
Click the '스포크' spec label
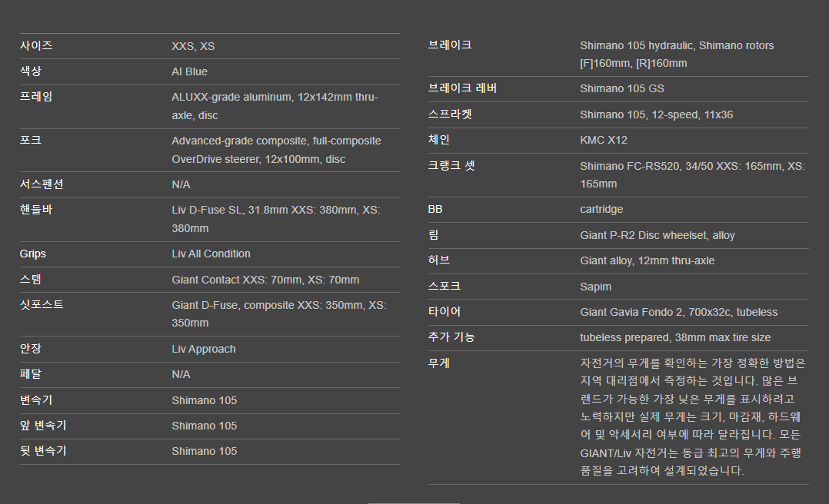click(x=444, y=286)
